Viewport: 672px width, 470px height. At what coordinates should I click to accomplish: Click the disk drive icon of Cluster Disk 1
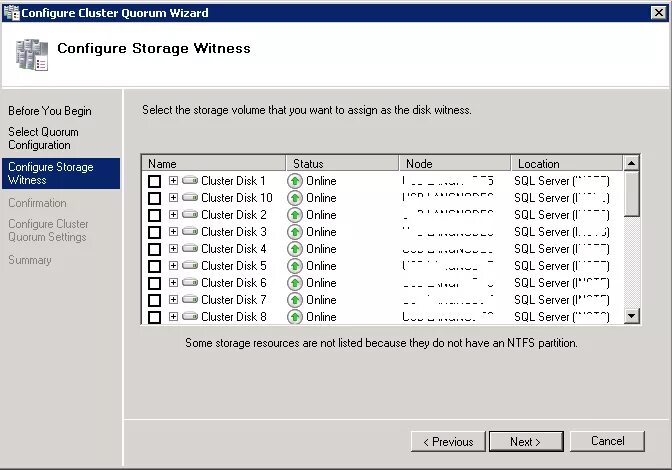point(190,180)
